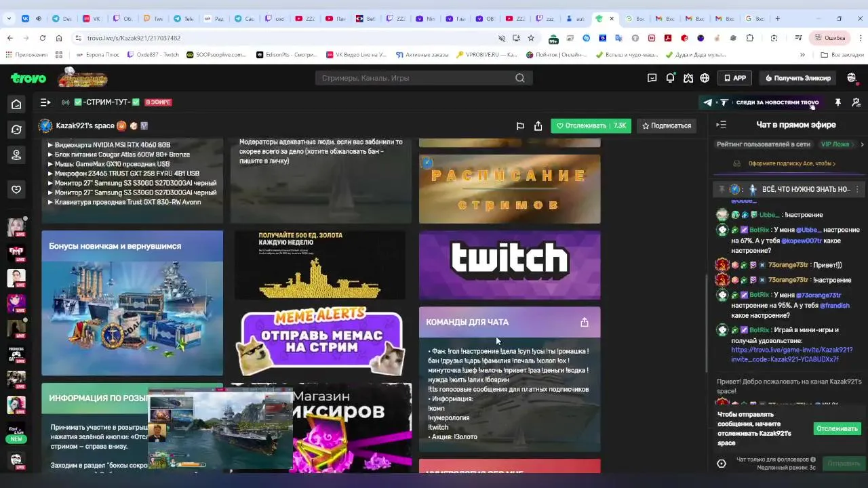Open first live channel avatar in sidebar
Image resolution: width=868 pixels, height=488 pixels.
click(16, 227)
